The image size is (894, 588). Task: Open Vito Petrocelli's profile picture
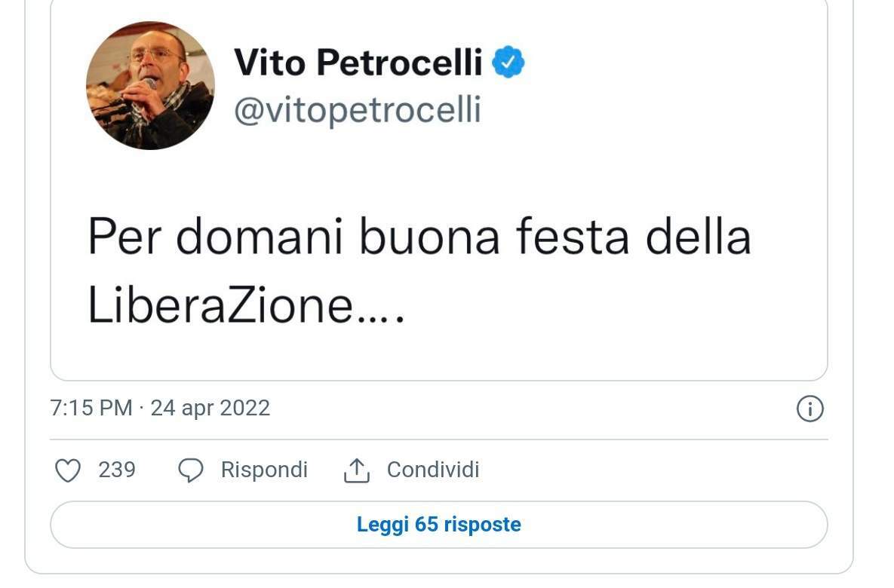click(x=151, y=86)
